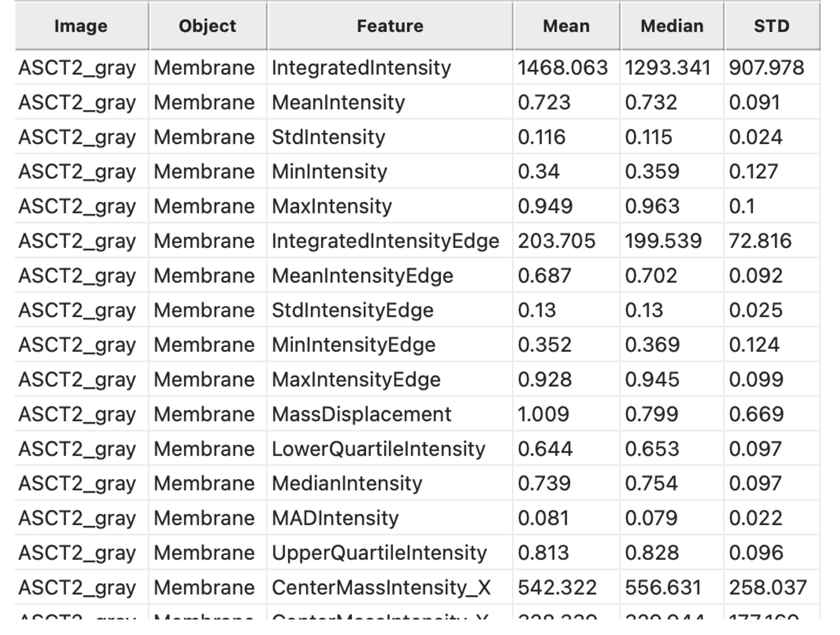Select the MeanIntensity row feature

[x=390, y=102]
